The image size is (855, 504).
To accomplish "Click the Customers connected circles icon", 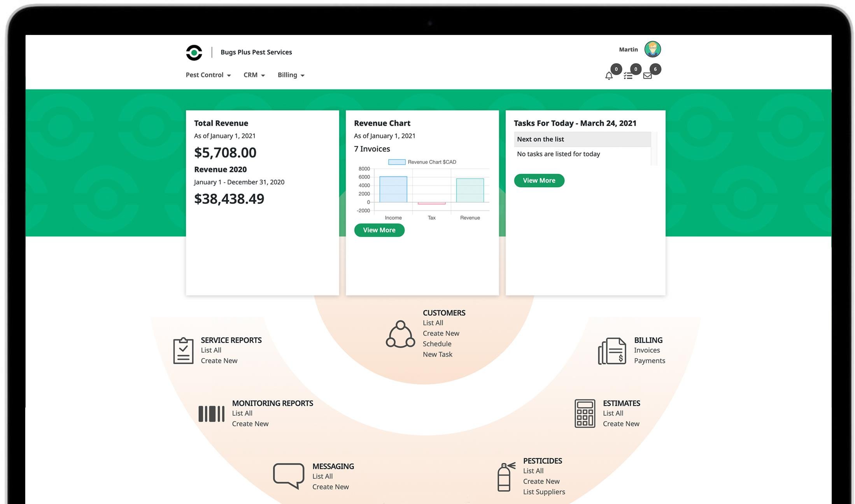I will pos(400,334).
